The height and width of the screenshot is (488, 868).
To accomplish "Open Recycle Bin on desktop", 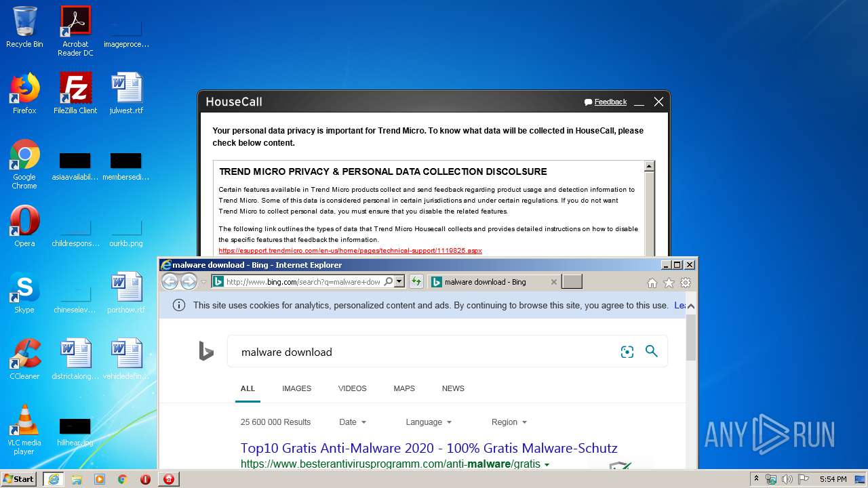I will pos(24,27).
